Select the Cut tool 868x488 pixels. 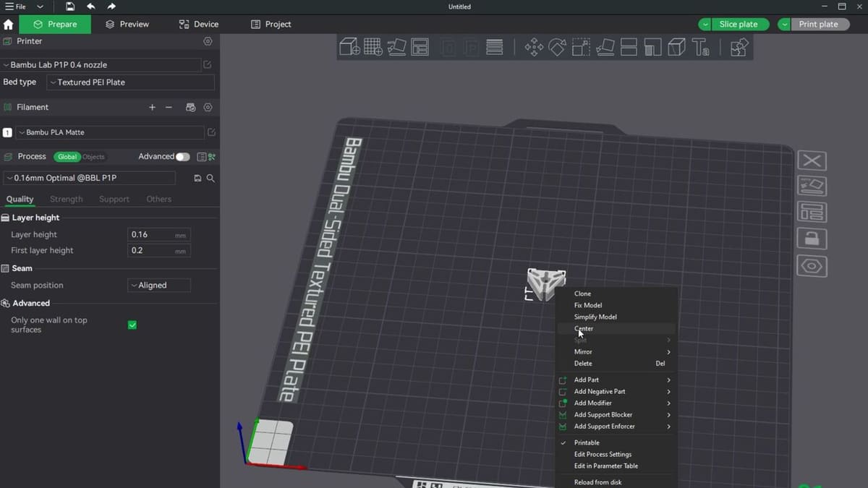[629, 48]
